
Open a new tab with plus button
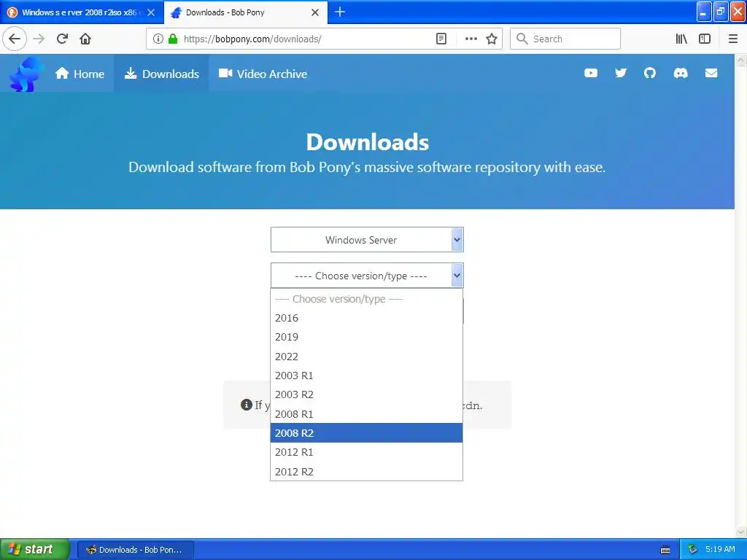(x=340, y=12)
